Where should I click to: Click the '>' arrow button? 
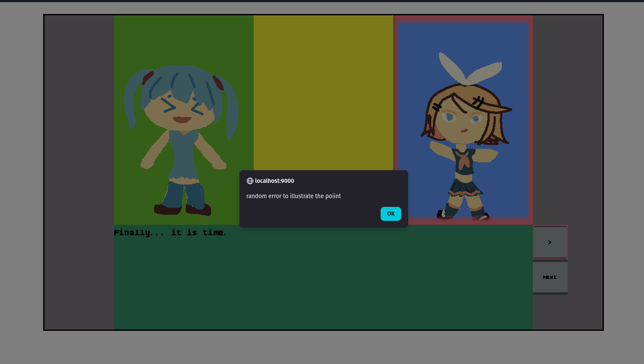tap(550, 242)
